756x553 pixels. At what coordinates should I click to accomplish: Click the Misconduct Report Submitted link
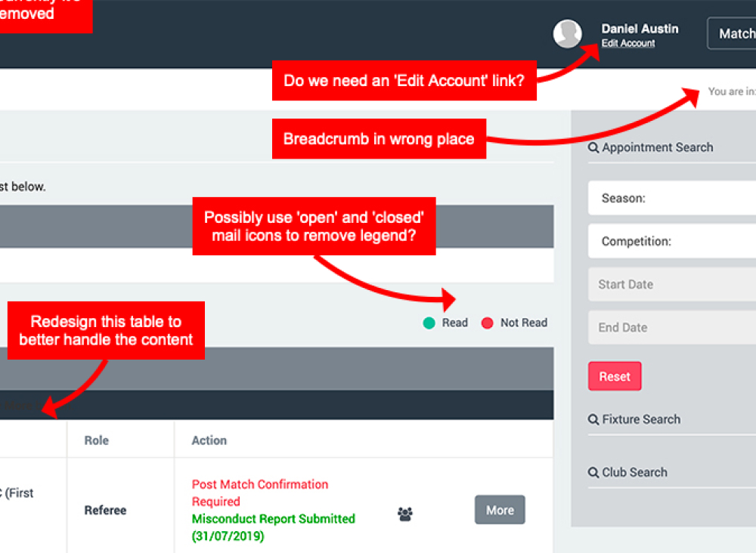click(x=273, y=519)
